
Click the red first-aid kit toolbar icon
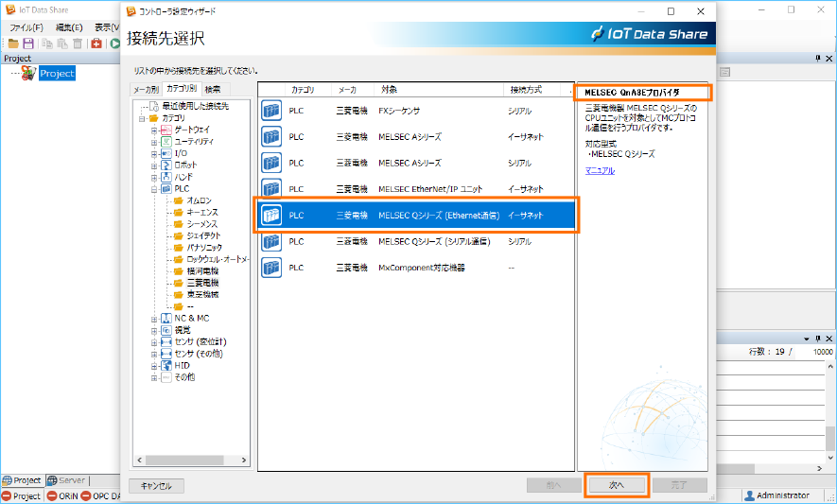pos(96,43)
